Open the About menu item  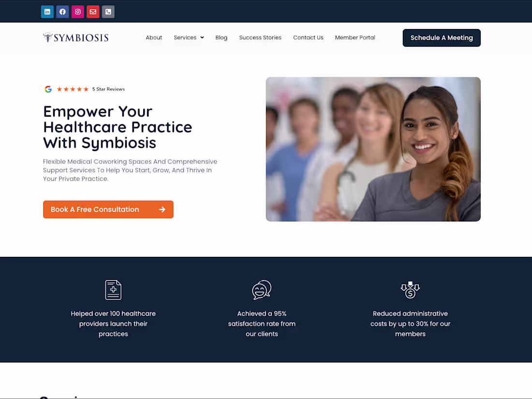(x=154, y=38)
